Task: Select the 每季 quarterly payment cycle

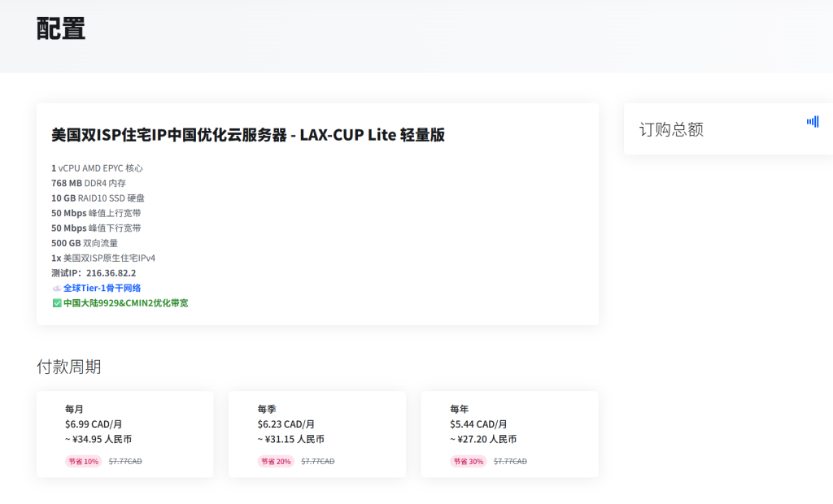Action: pyautogui.click(x=316, y=434)
